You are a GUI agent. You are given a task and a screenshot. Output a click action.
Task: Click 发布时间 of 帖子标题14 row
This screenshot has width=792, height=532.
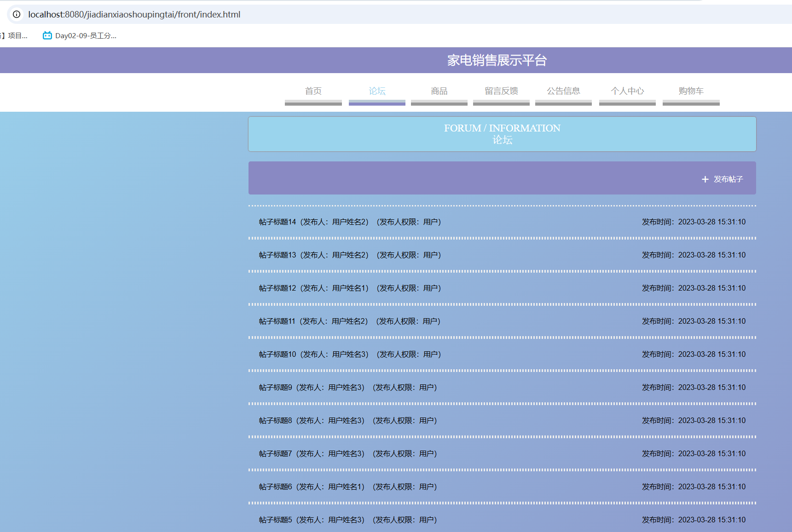(x=694, y=222)
